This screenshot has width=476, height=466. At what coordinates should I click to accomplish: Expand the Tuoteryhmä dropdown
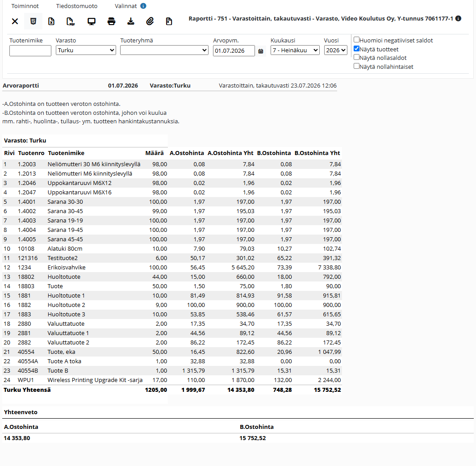pyautogui.click(x=164, y=50)
